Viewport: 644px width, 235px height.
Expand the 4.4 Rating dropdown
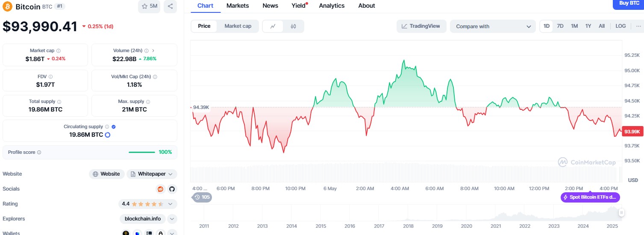[x=171, y=204]
